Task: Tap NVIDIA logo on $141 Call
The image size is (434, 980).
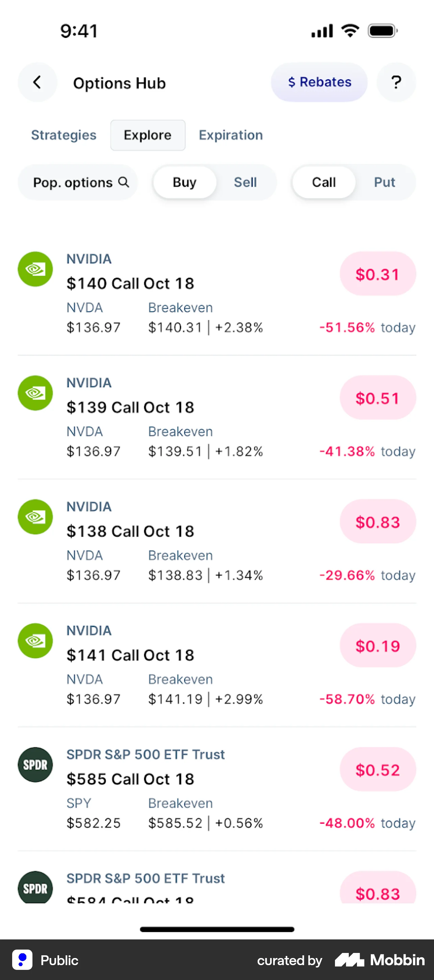Action: [x=35, y=640]
